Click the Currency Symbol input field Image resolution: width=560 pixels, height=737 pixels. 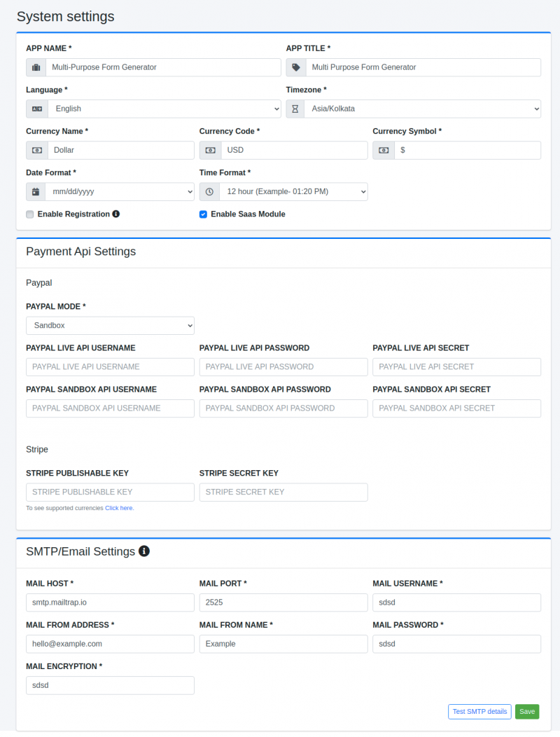point(468,151)
